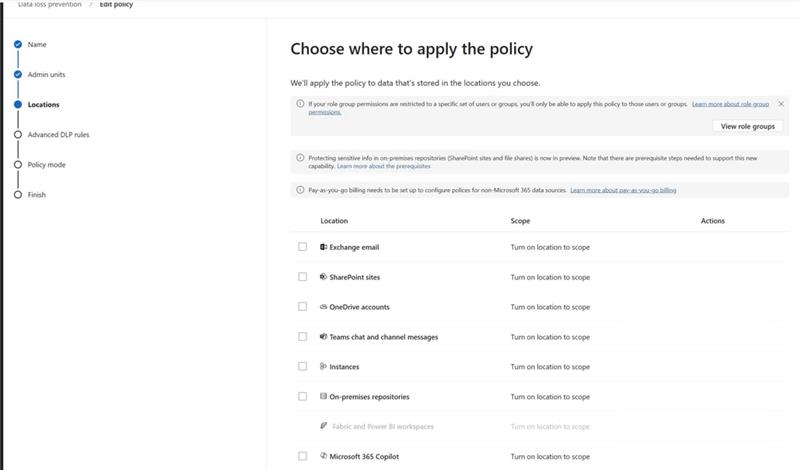Click the Edit policy breadcrumb
The height and width of the screenshot is (470, 800).
(116, 4)
